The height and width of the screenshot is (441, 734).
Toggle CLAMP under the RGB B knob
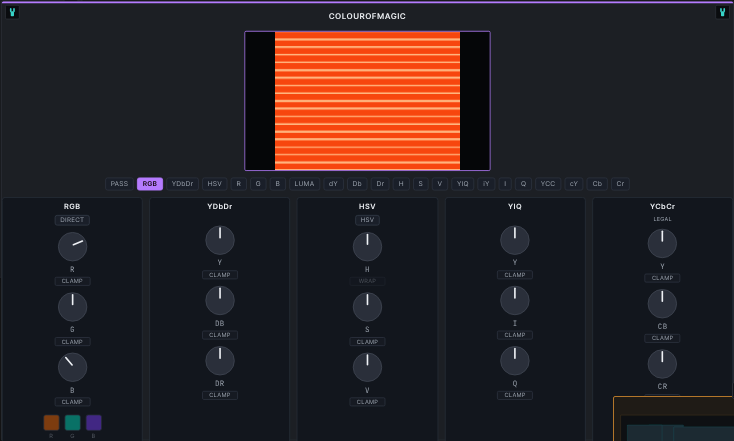tap(73, 402)
